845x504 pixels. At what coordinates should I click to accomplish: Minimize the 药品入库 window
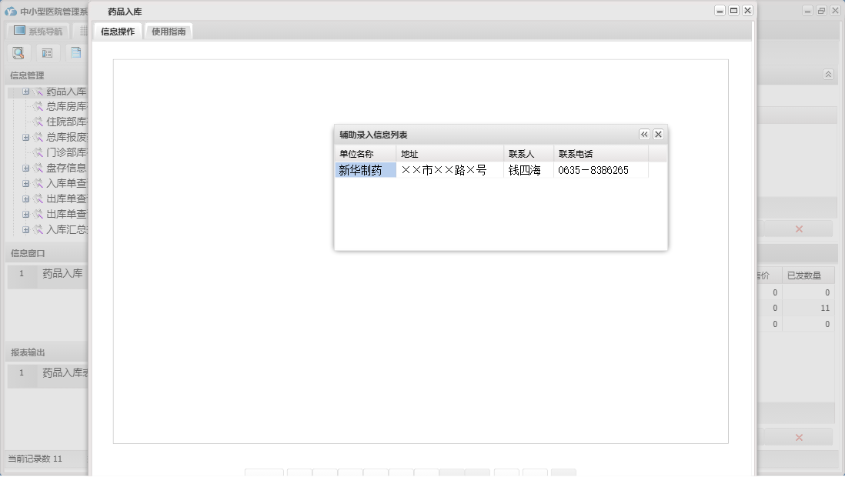[720, 10]
